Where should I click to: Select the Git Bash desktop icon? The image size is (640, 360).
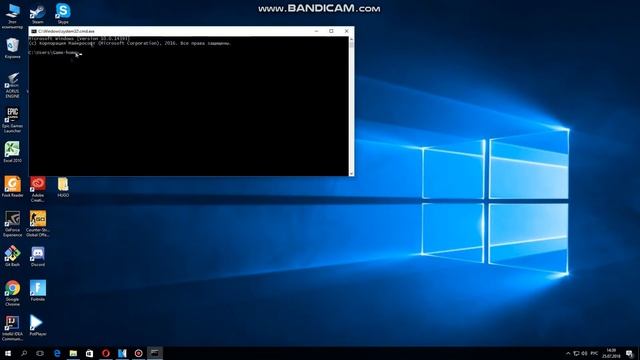(12, 256)
